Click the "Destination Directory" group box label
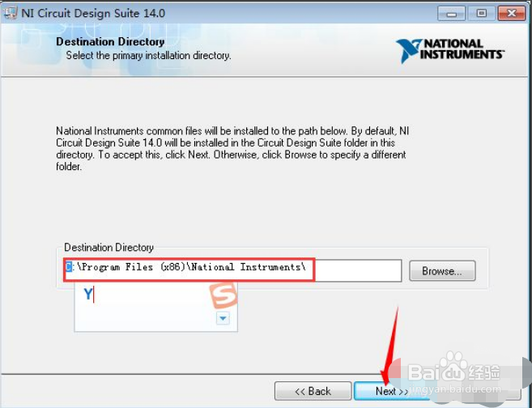This screenshot has width=532, height=408. point(109,247)
